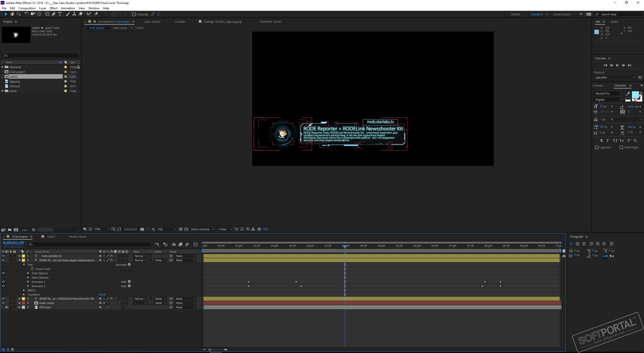The image size is (644, 353).
Task: Click the cyan fill color swatch
Action: click(x=635, y=95)
